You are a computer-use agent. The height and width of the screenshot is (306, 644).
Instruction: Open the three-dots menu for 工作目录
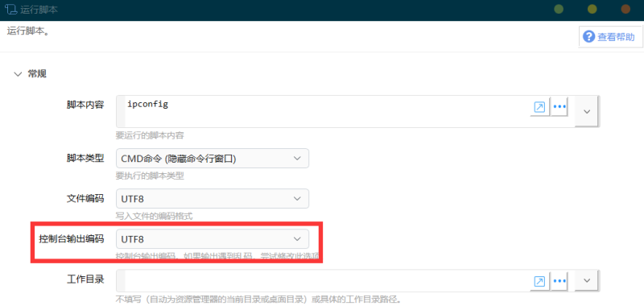(x=559, y=281)
